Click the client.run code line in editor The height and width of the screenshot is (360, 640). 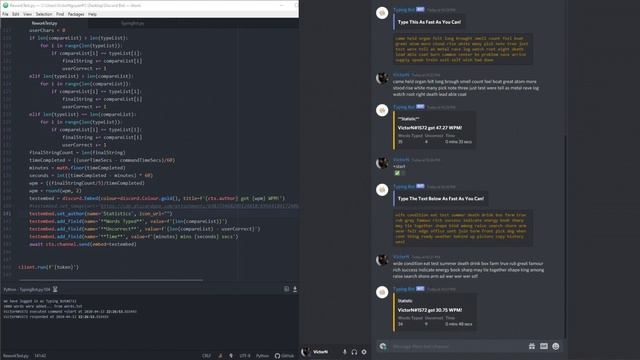tap(49, 267)
